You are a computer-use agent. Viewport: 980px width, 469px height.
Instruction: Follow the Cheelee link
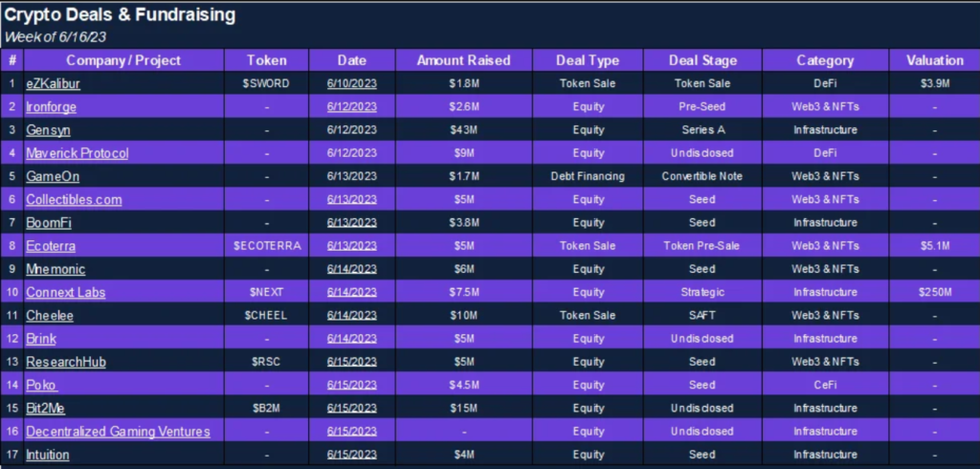tap(50, 315)
